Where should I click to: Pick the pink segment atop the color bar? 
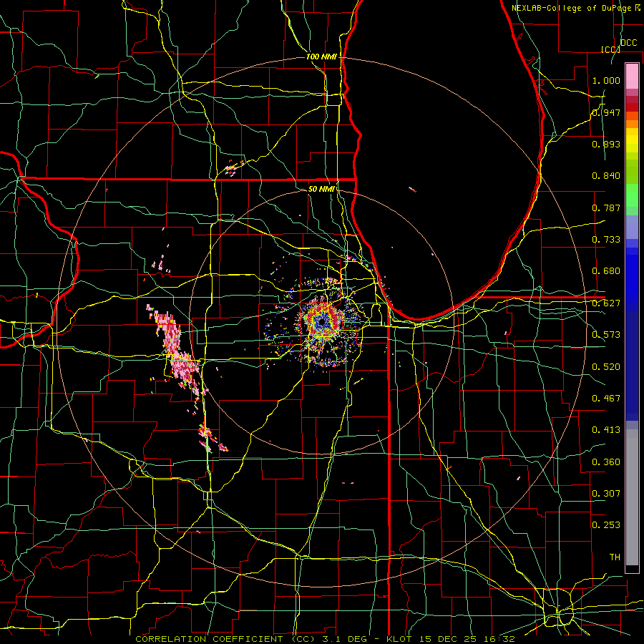(632, 76)
